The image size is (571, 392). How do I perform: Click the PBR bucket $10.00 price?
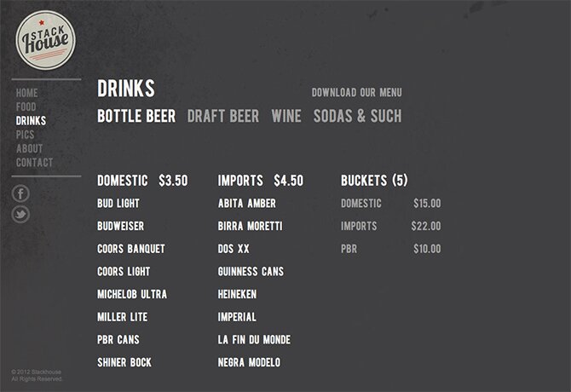click(x=427, y=249)
